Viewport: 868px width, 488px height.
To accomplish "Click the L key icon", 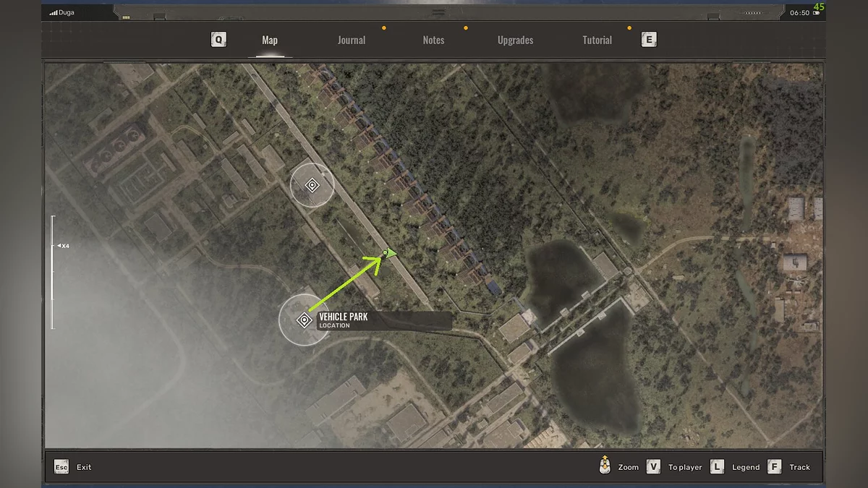I will tap(717, 467).
